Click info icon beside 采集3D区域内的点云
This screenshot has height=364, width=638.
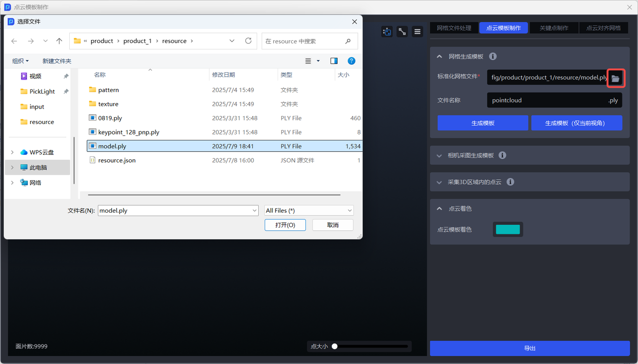click(x=510, y=182)
